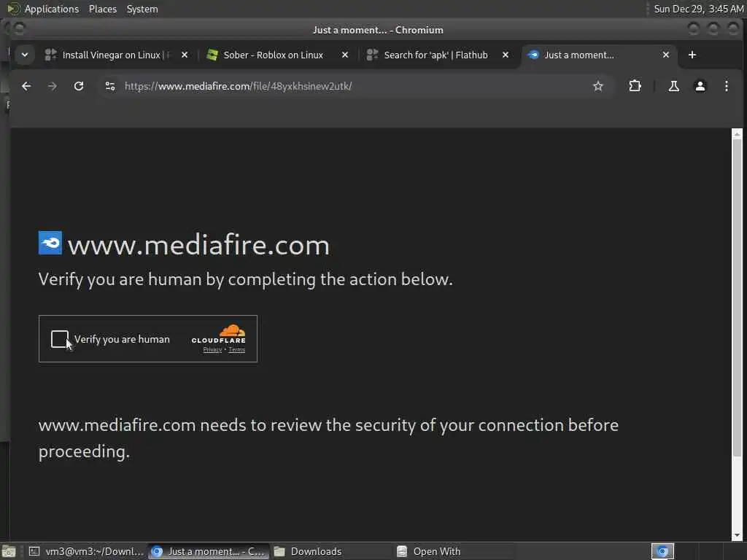This screenshot has width=747, height=560.
Task: Open the Places menu
Action: click(x=102, y=9)
